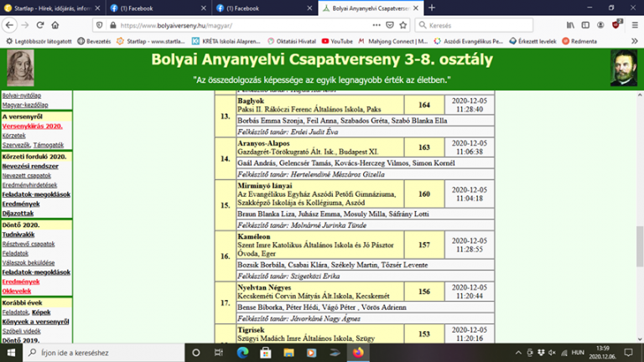
Task: Open the KRÉTA Iskolai Alaprendszer bookmark
Action: [x=226, y=41]
